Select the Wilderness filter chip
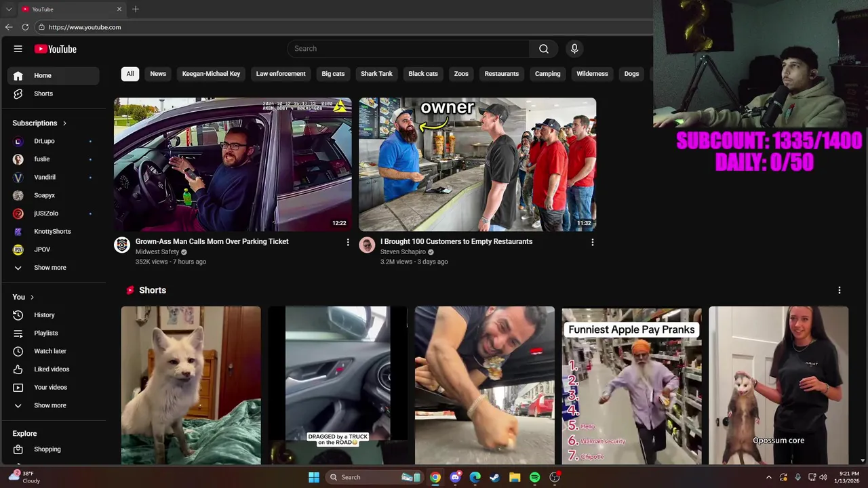This screenshot has width=868, height=488. [592, 74]
